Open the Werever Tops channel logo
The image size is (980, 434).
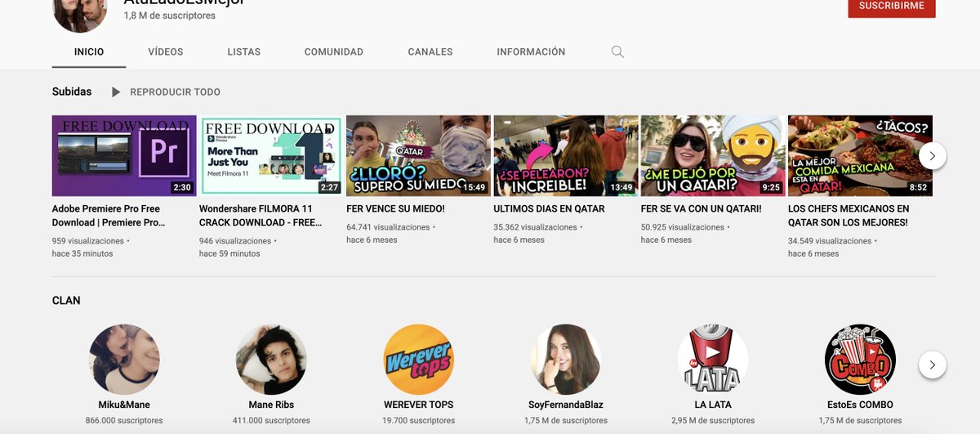pyautogui.click(x=418, y=360)
